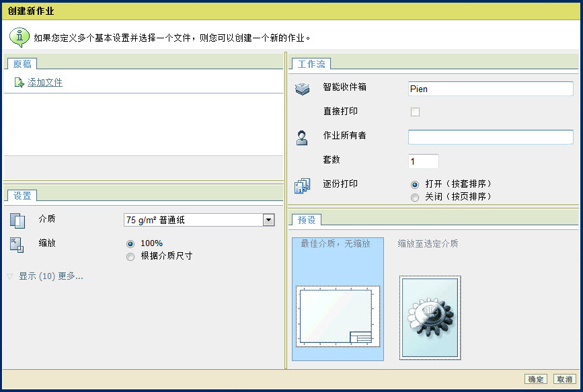Click the media sheets icon beside 介质
The image size is (583, 392).
coord(17,220)
